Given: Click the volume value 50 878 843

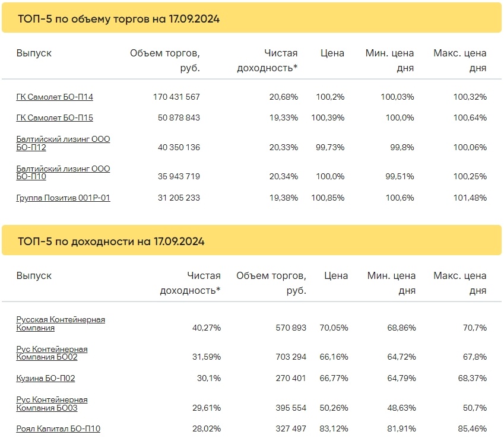Looking at the screenshot, I should click(179, 118).
